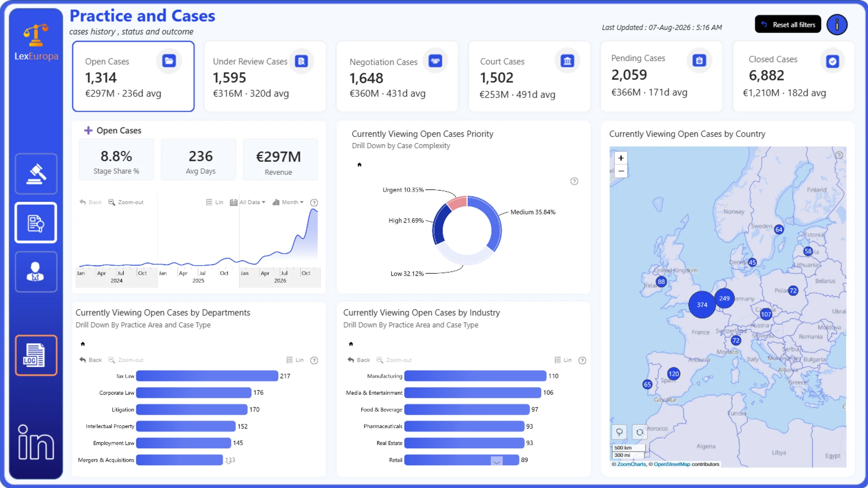Open the All Data range dropdown
The width and height of the screenshot is (868, 488).
(x=248, y=202)
